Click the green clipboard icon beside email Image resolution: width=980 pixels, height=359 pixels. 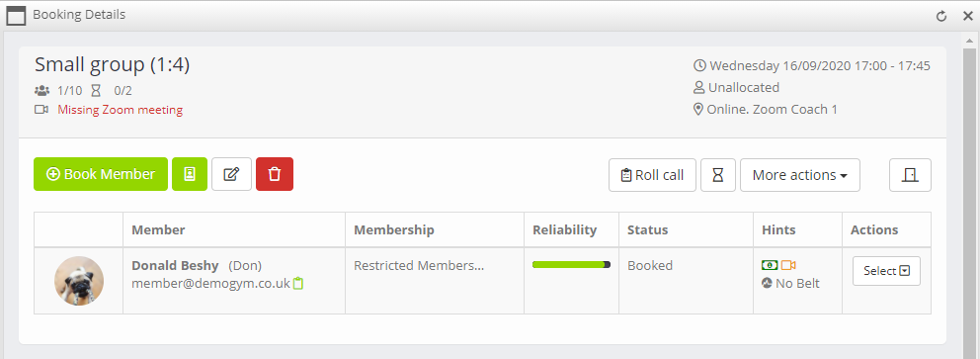coord(298,283)
